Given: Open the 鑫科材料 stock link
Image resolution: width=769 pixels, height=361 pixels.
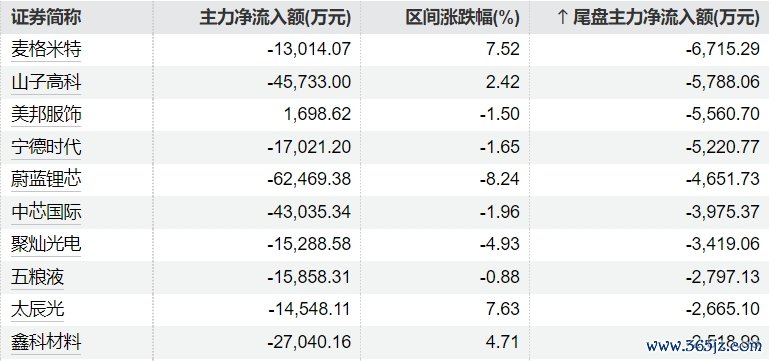Looking at the screenshot, I should click(46, 341).
